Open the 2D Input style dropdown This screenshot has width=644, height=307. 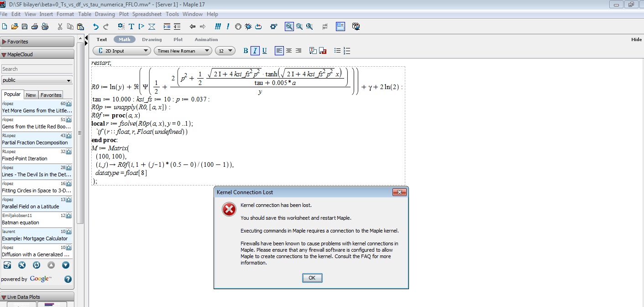coord(121,51)
